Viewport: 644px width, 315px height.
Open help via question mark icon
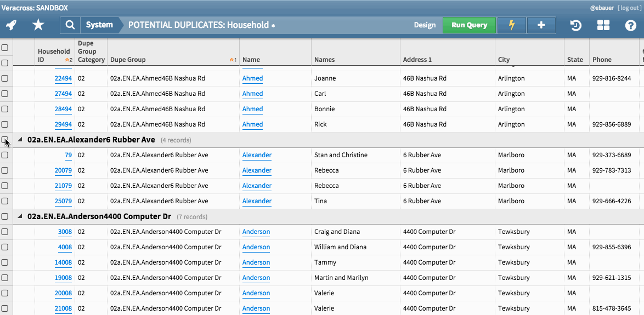click(x=630, y=25)
